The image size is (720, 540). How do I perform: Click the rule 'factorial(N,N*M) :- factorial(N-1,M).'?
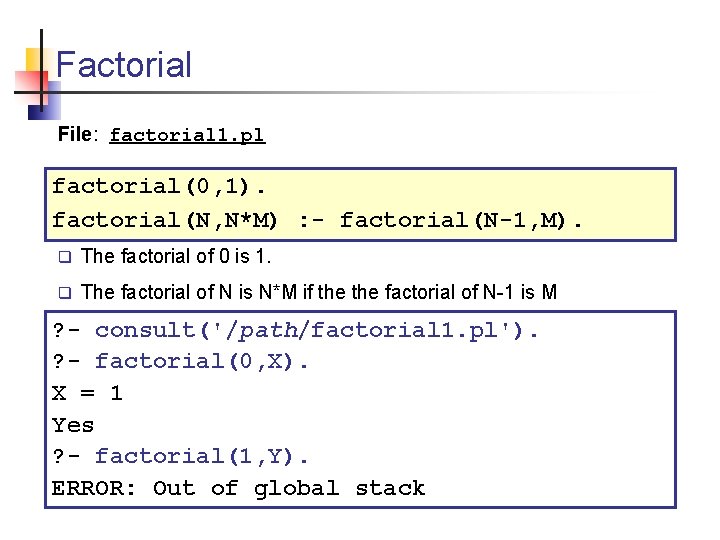pos(317,220)
